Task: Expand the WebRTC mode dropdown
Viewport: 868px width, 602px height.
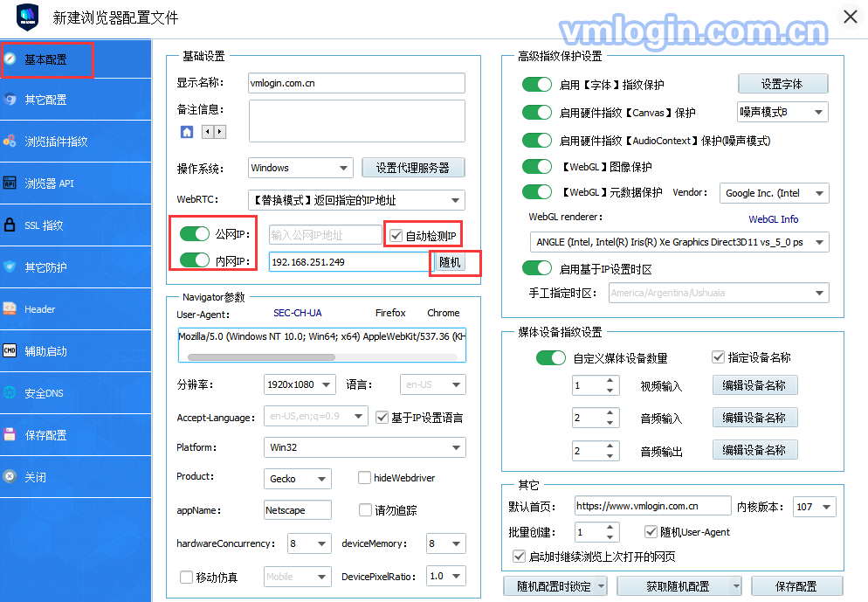Action: (356, 200)
